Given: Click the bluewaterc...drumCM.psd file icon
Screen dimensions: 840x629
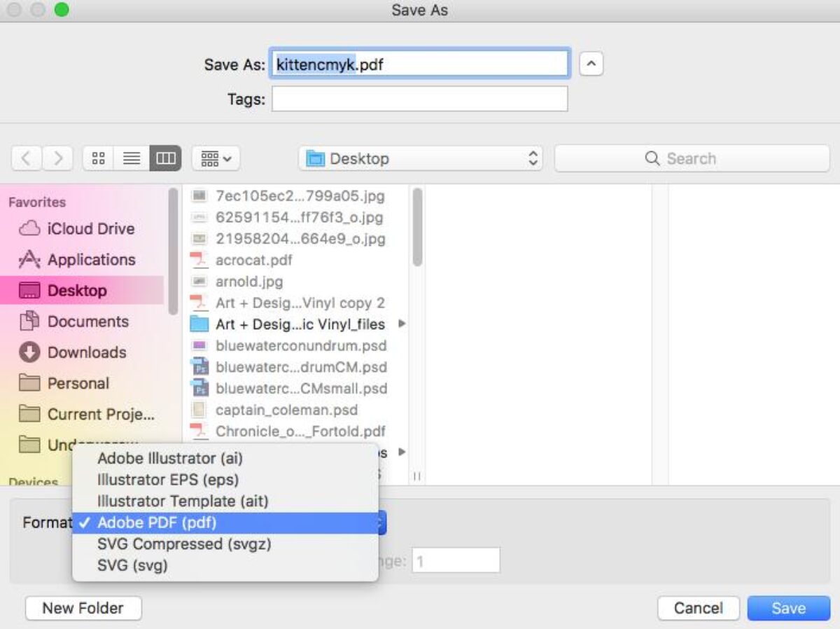Looking at the screenshot, I should coord(199,367).
